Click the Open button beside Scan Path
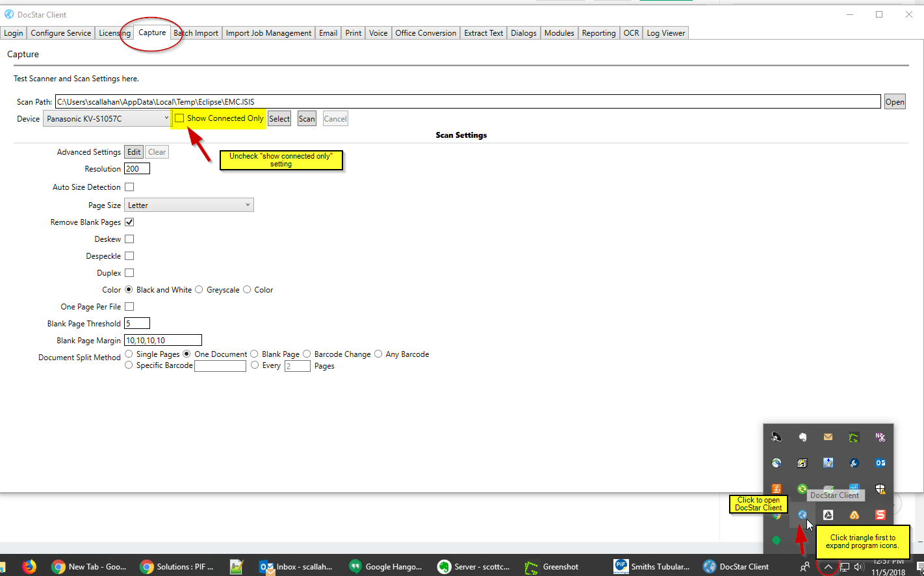 pos(895,101)
